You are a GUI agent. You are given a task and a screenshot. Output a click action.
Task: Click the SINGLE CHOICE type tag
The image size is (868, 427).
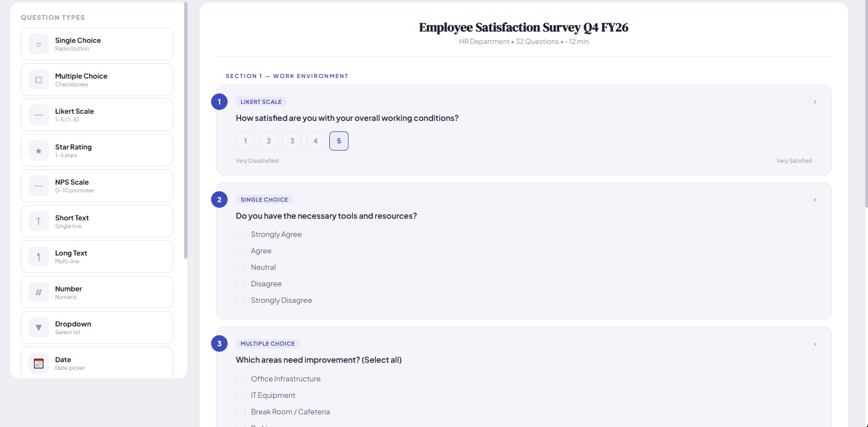click(x=264, y=199)
